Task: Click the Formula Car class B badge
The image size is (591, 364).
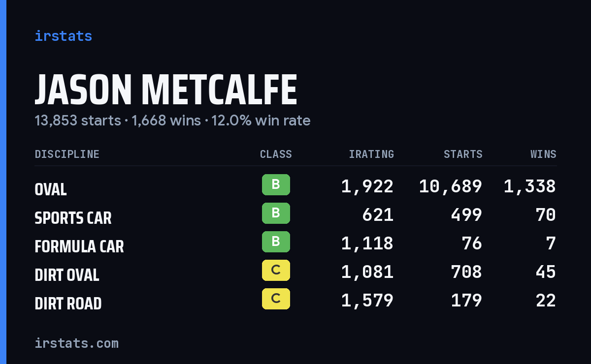Action: click(276, 242)
